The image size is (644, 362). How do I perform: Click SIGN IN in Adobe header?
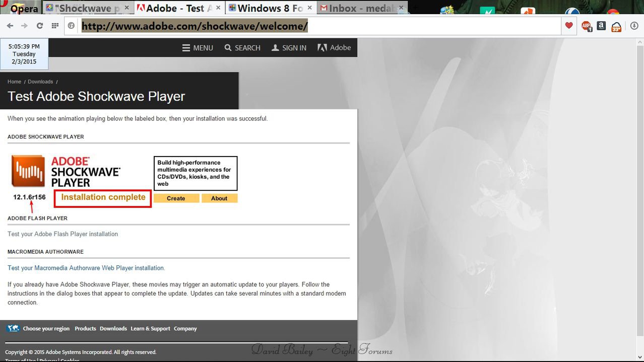click(x=289, y=48)
